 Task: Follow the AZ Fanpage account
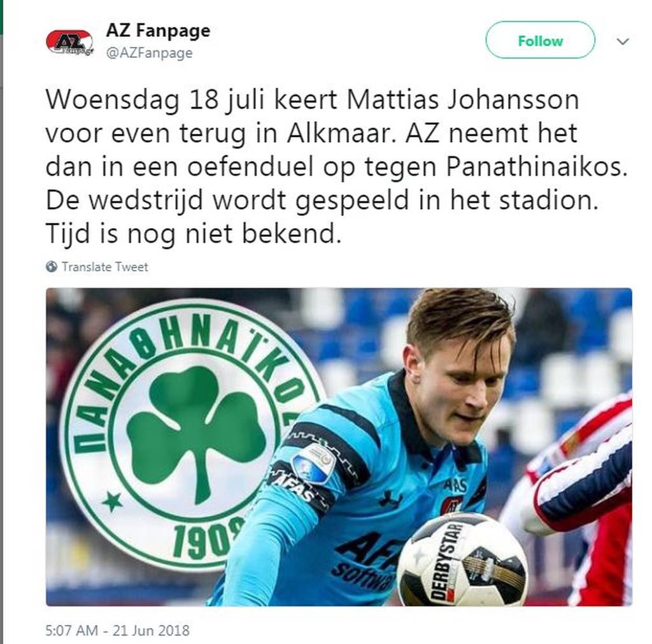pos(540,40)
